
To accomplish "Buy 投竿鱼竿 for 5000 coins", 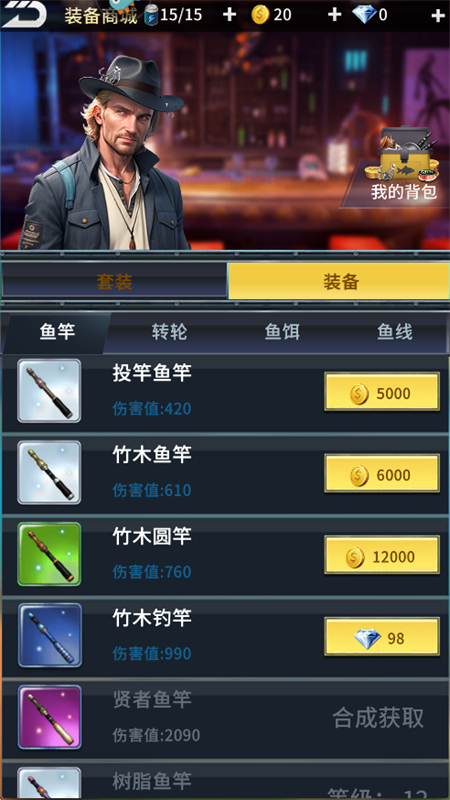I will [382, 392].
